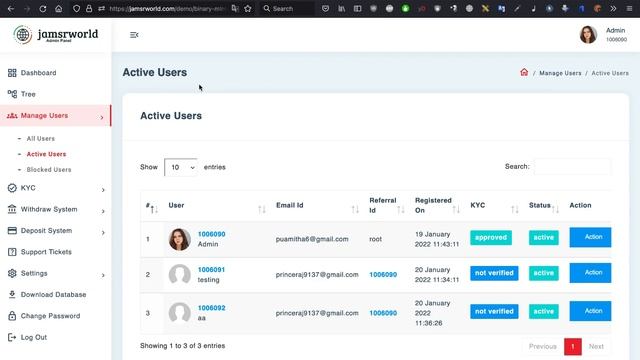Click Admin user avatar in table
The image size is (640, 360).
pos(180,239)
